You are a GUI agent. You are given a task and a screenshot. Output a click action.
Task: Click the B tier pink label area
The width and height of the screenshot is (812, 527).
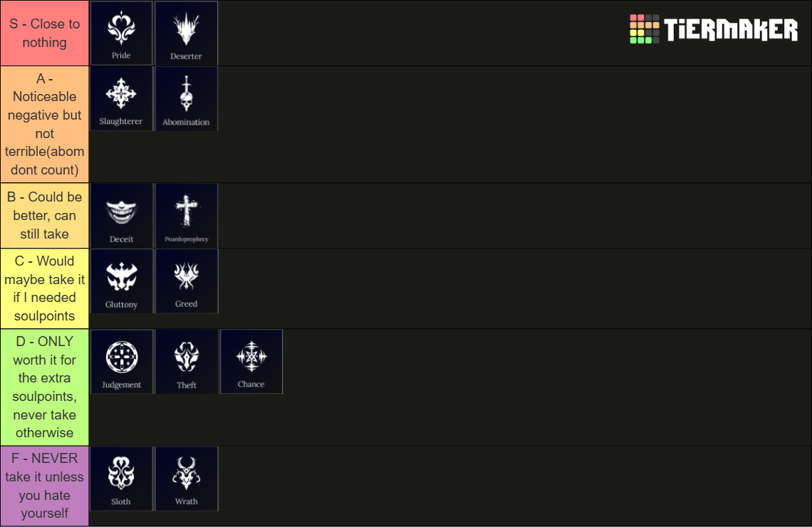[44, 215]
